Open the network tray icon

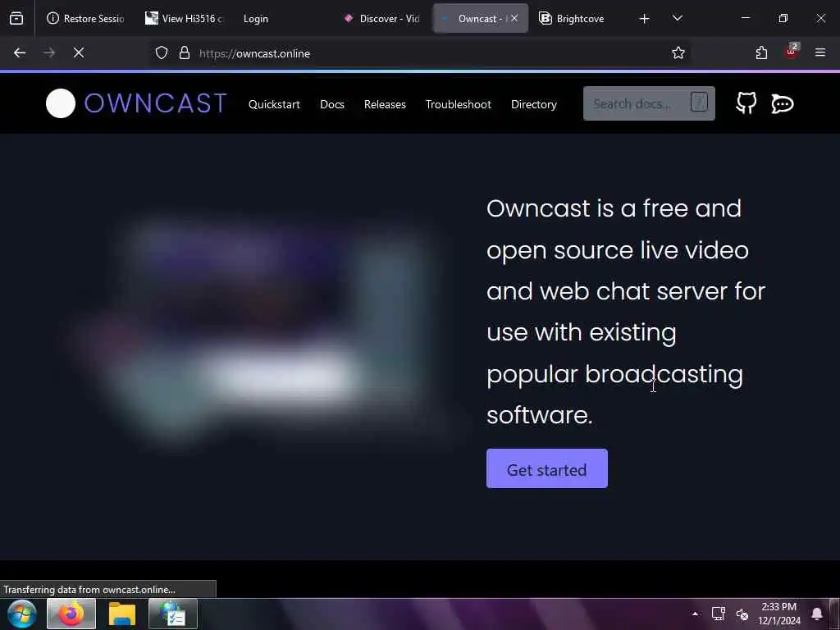(x=718, y=614)
